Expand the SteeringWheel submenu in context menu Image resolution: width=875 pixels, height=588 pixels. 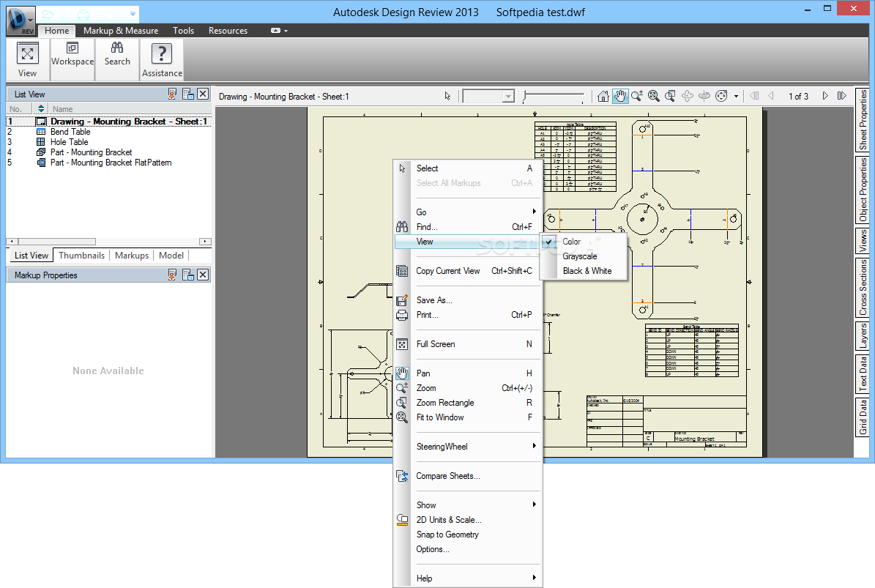tap(468, 446)
